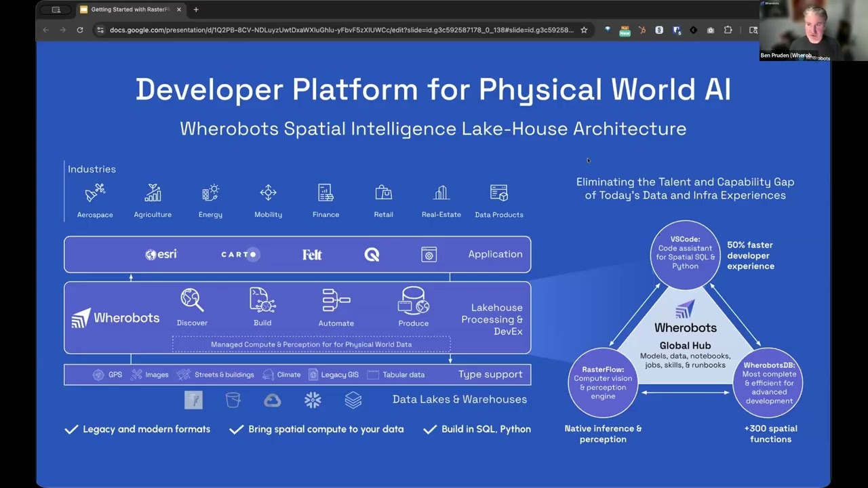This screenshot has height=488, width=868.
Task: Click the 'Industries' label
Action: point(92,169)
